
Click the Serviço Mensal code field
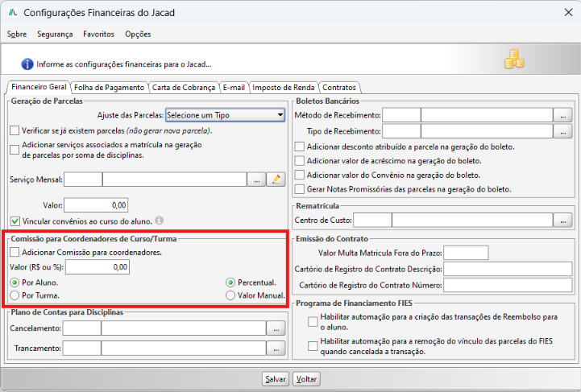pyautogui.click(x=83, y=179)
